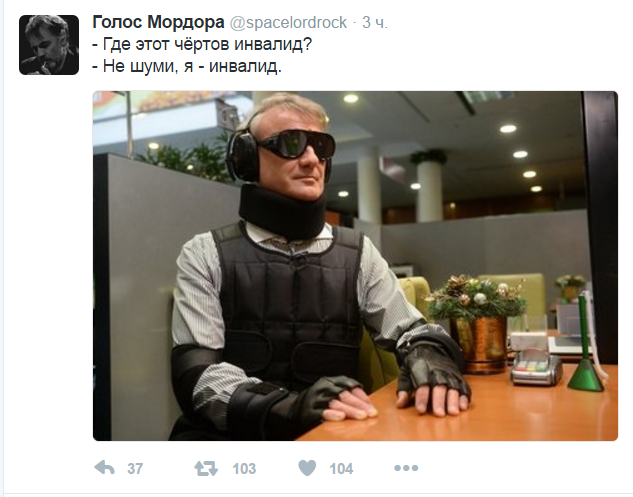Viewport: 633px width, 497px height.
Task: Click the reply arrow icon
Action: (x=105, y=468)
